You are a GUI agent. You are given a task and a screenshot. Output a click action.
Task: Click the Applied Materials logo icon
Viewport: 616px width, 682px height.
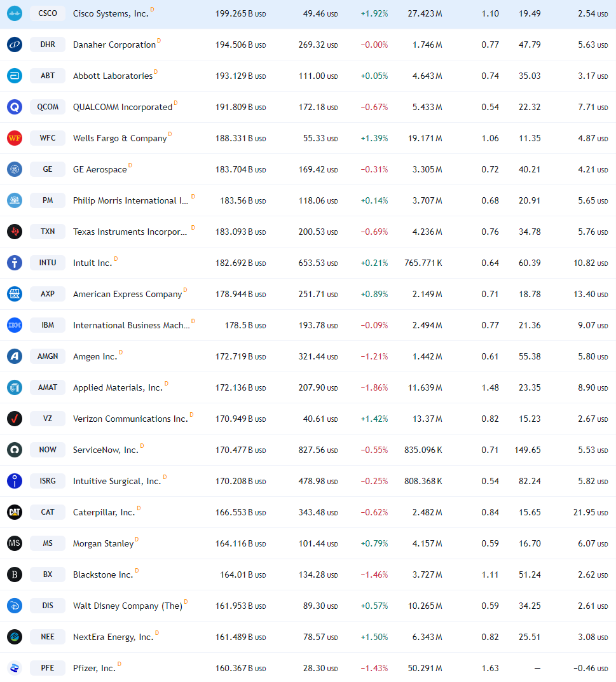pyautogui.click(x=15, y=387)
